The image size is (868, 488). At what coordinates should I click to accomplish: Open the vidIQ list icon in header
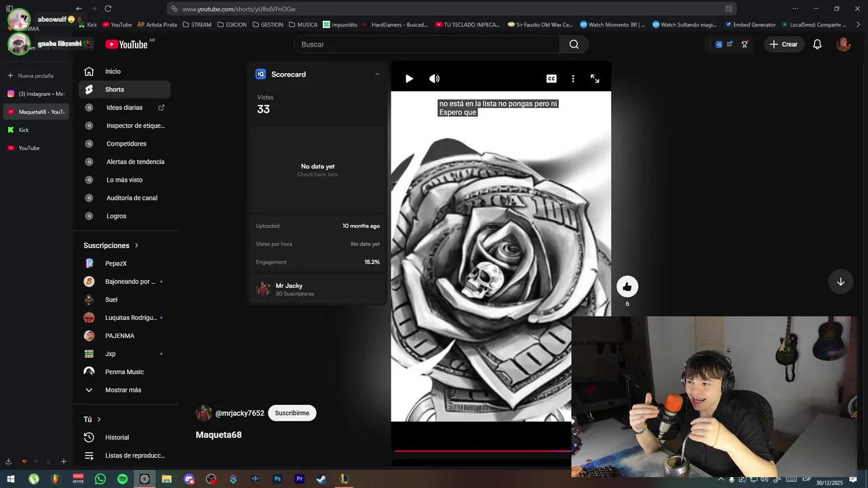point(730,44)
